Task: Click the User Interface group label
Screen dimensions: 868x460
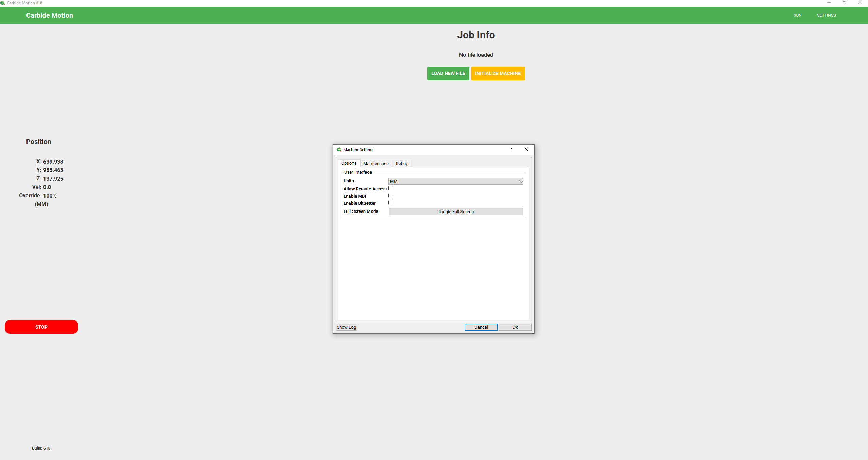Action: 358,172
